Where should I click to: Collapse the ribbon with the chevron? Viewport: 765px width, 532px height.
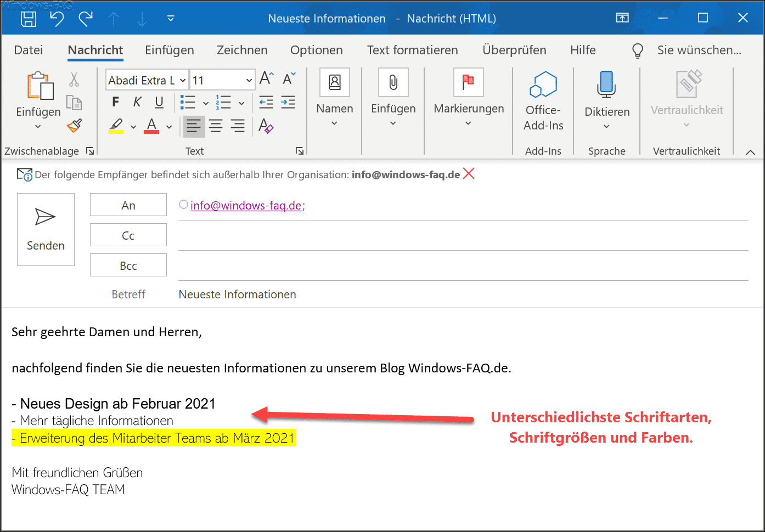coord(751,152)
